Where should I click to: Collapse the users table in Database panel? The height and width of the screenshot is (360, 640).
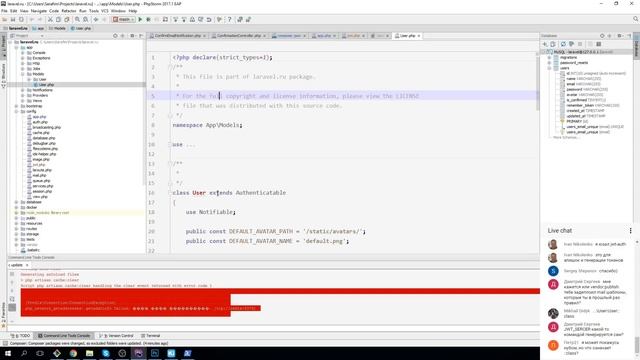tap(549, 68)
